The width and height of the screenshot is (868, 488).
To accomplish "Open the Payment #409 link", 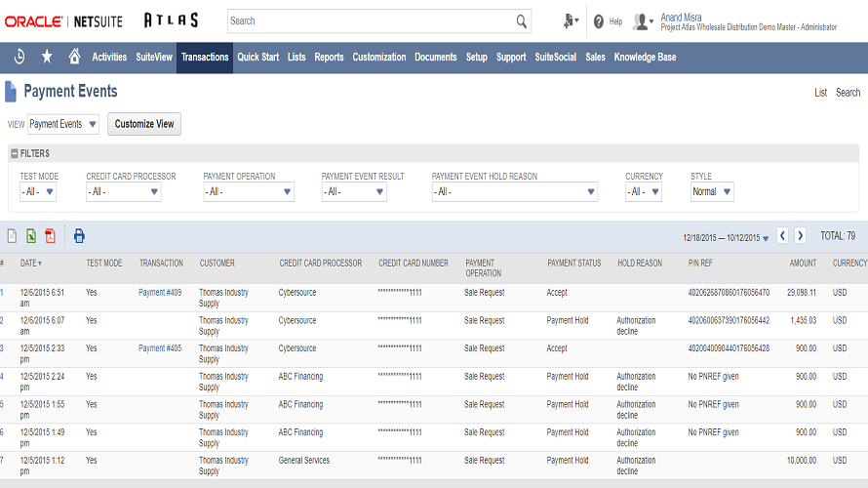I will (x=160, y=293).
